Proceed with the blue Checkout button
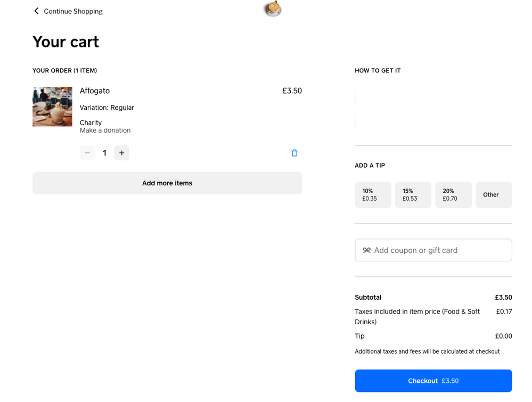The height and width of the screenshot is (402, 532). pos(433,381)
